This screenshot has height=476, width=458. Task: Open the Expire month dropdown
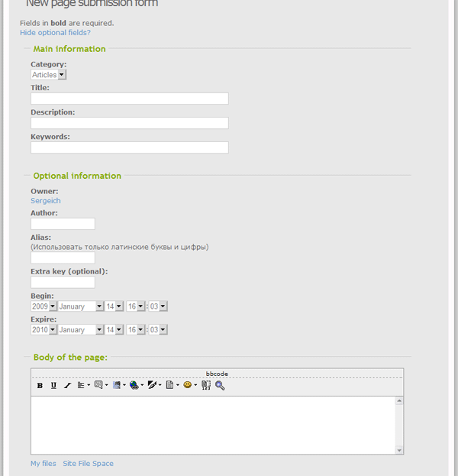tap(80, 330)
